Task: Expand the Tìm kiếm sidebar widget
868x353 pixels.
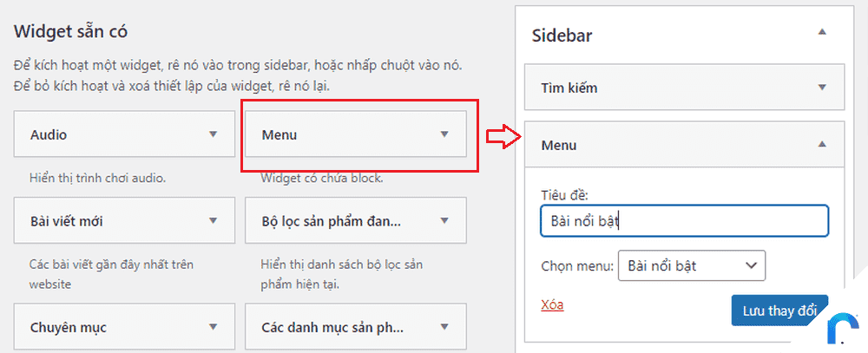Action: coord(822,87)
